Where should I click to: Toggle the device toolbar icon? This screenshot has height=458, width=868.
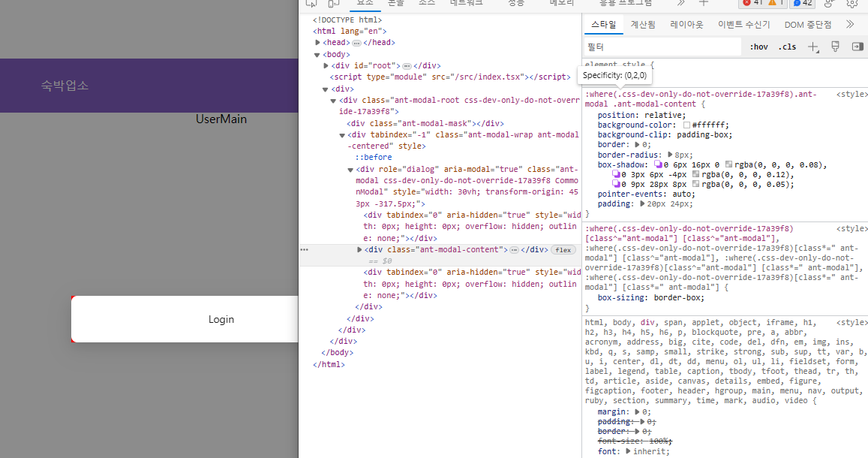[x=333, y=3]
